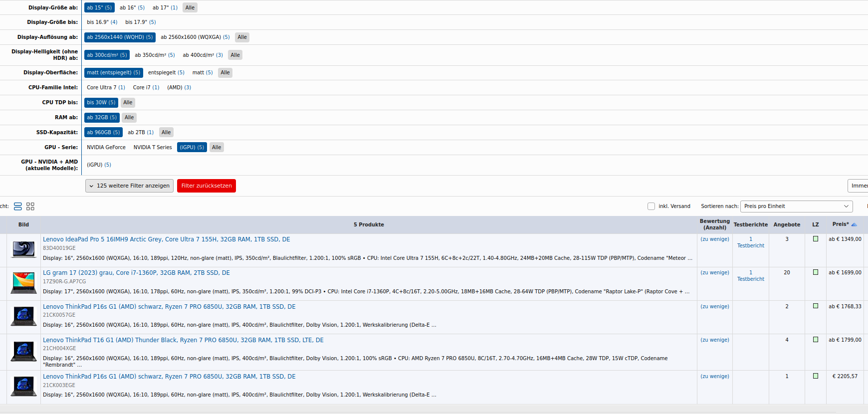The height and width of the screenshot is (414, 868).
Task: Open LG gram 17 product thumbnail
Action: (x=24, y=283)
